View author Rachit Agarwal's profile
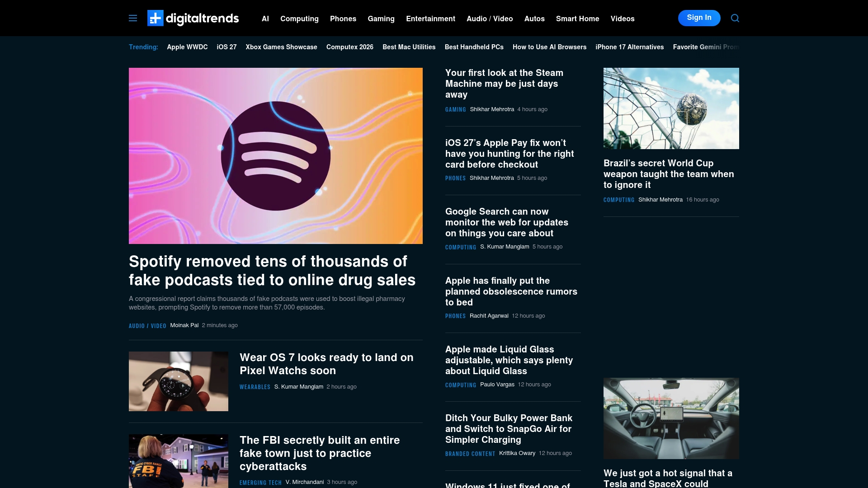 click(489, 316)
